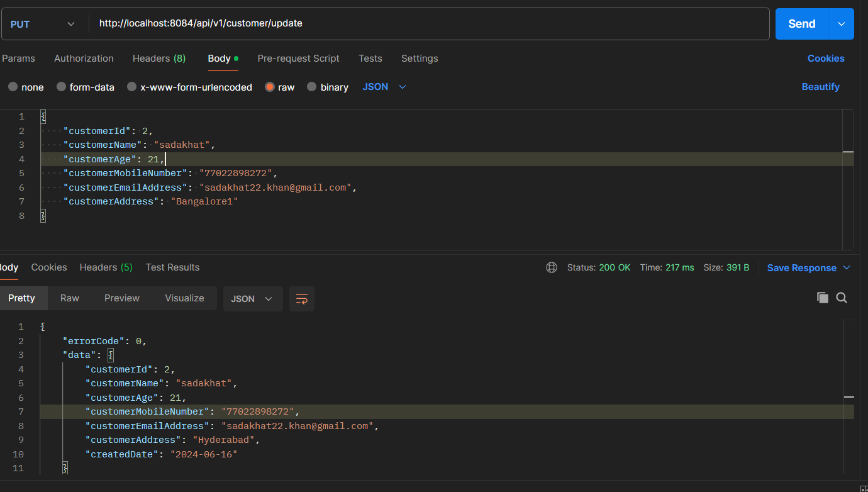Choose the binary body radio option
This screenshot has width=868, height=492.
pyautogui.click(x=312, y=87)
